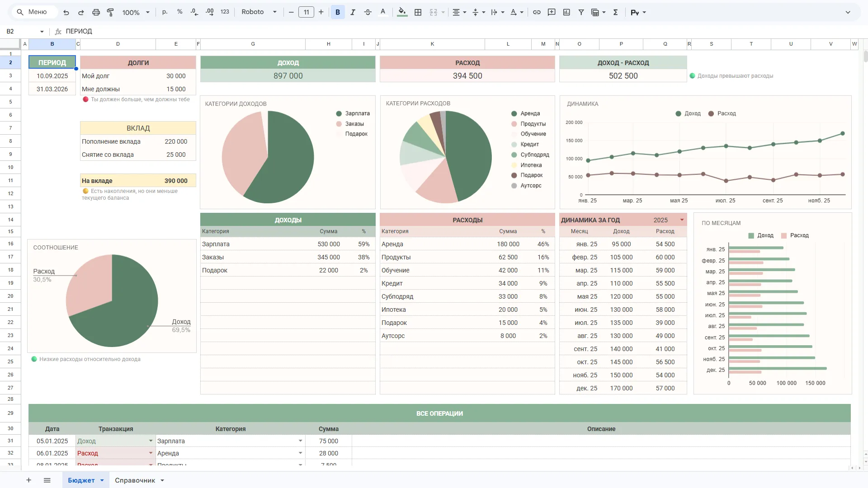
Task: Toggle bold formatting
Action: pos(338,12)
